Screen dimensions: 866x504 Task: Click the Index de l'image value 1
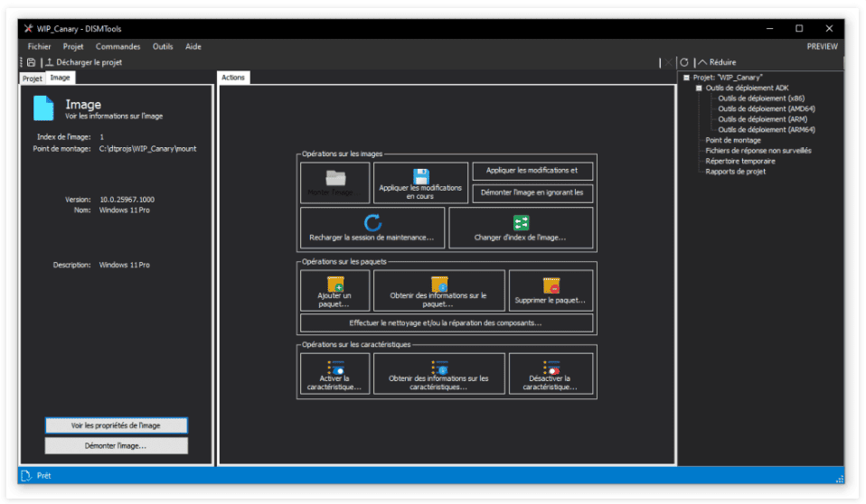pos(101,136)
